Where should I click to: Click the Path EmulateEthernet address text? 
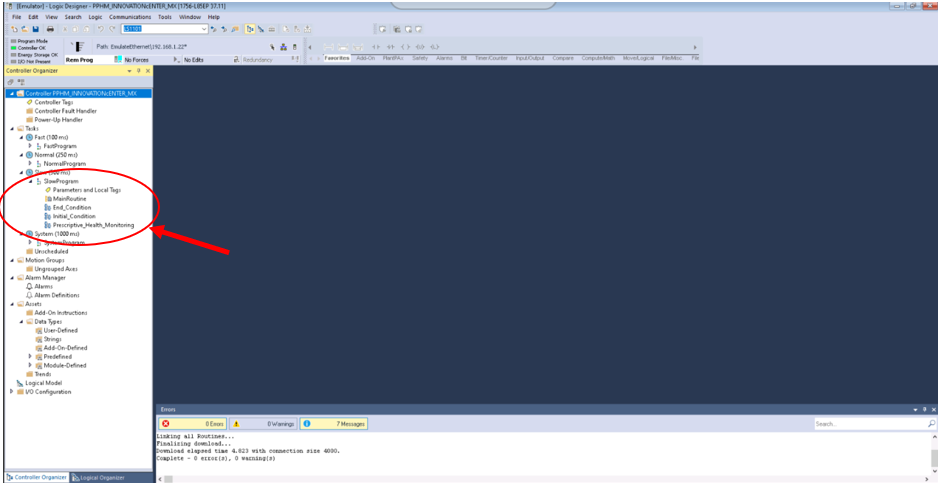click(x=141, y=46)
